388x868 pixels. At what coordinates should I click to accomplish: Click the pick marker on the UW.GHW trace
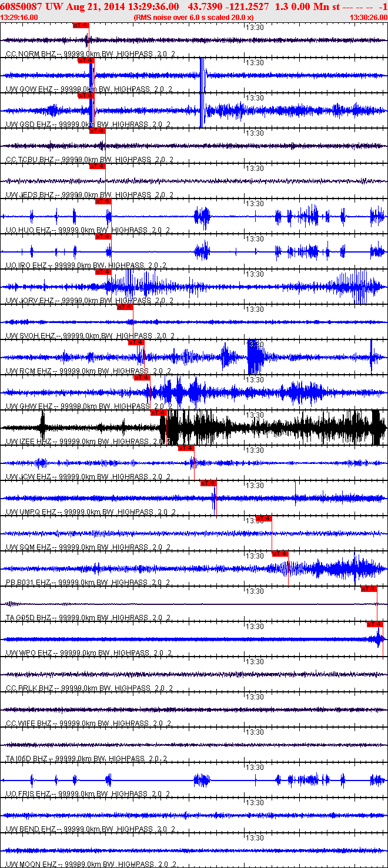pyautogui.click(x=142, y=378)
